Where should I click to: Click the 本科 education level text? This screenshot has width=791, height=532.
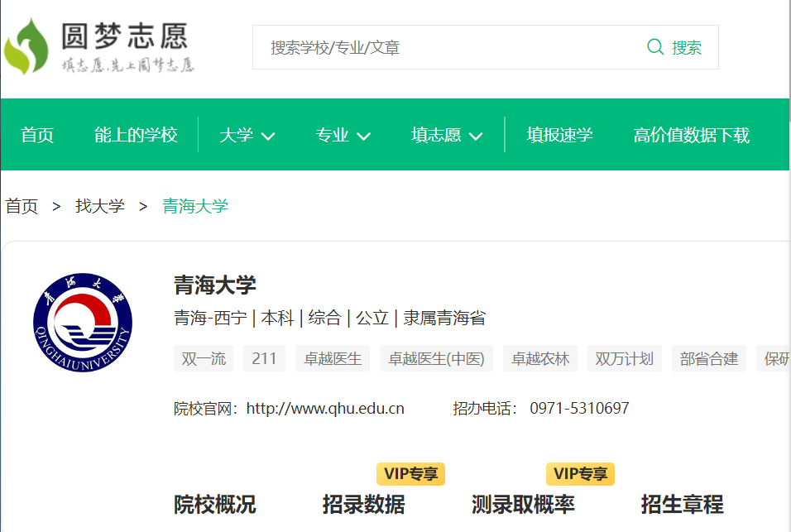click(277, 319)
